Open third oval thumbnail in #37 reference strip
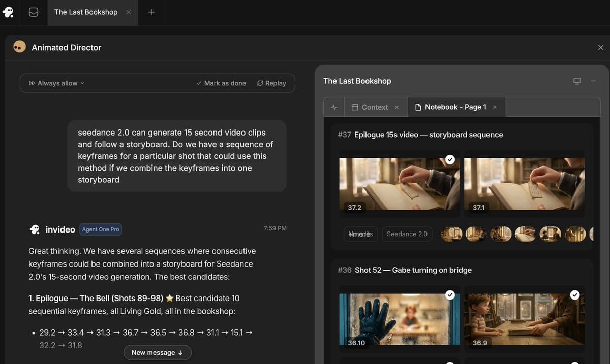The height and width of the screenshot is (364, 610). (x=501, y=234)
